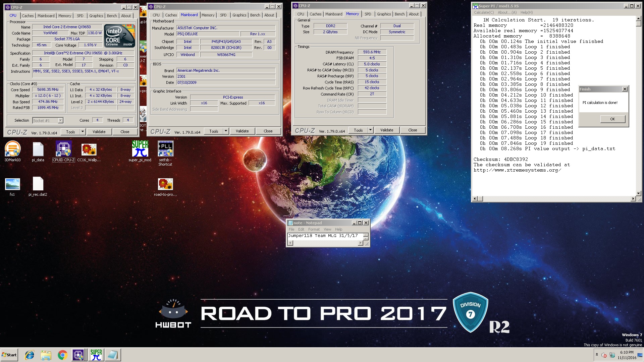Click Tools button in CPU window

pos(70,132)
